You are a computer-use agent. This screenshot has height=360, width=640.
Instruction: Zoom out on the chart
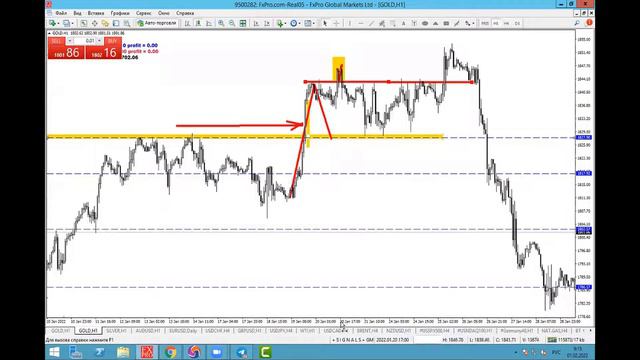(232, 23)
